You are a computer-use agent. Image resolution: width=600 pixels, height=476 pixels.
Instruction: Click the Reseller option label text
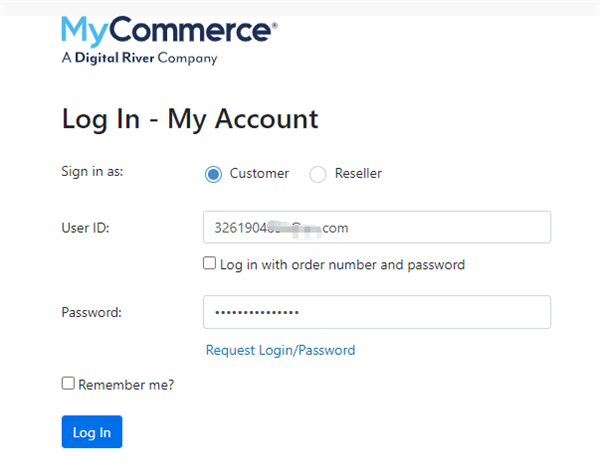point(358,173)
